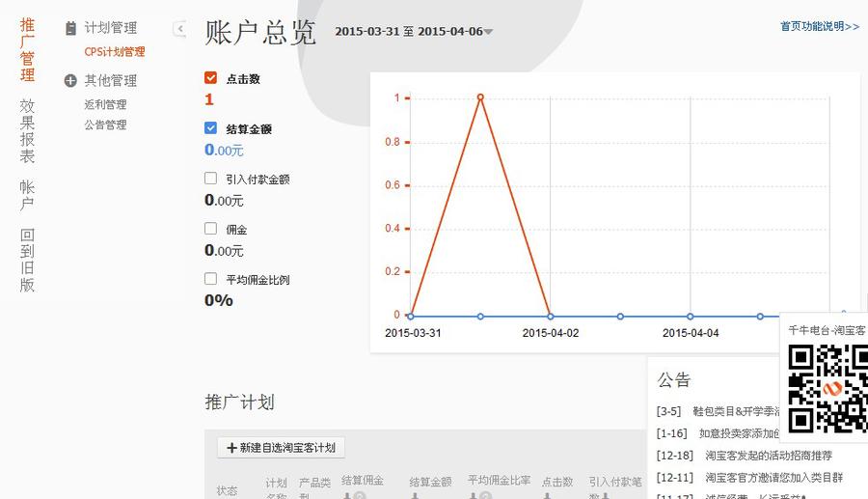
Task: Click the 新建自选淘宝客计划 button
Action: click(281, 448)
